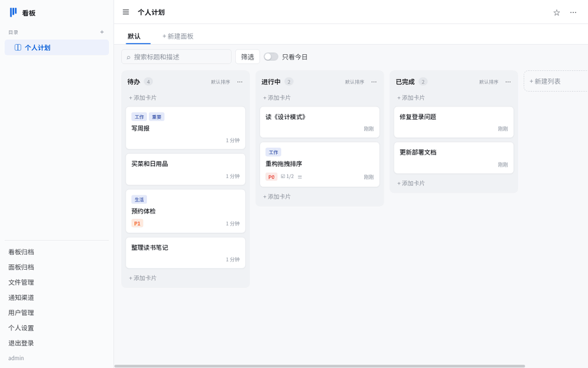Viewport: 588px width, 368px height.
Task: Click top 添加卡片 in 待办 list
Action: pyautogui.click(x=142, y=98)
